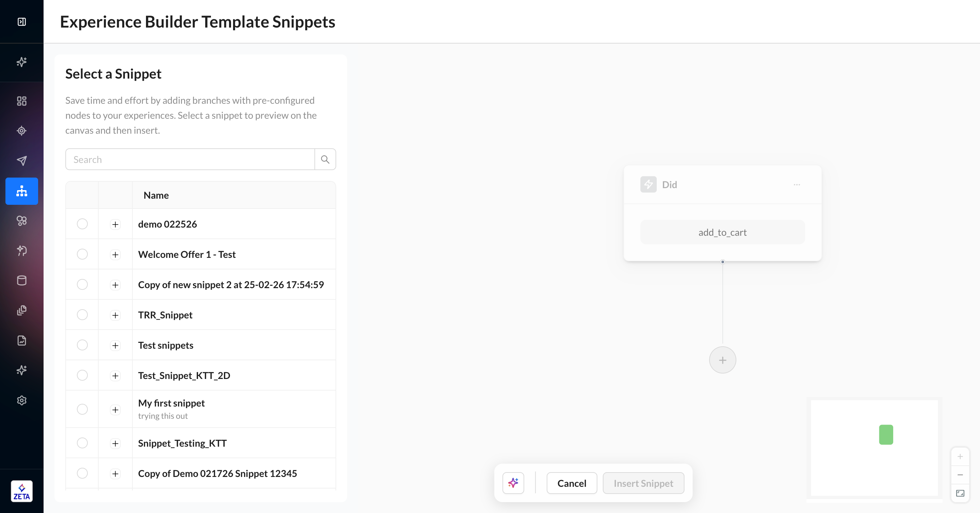Expand the Test snippets row
Viewport: 980px width, 513px height.
(x=115, y=345)
